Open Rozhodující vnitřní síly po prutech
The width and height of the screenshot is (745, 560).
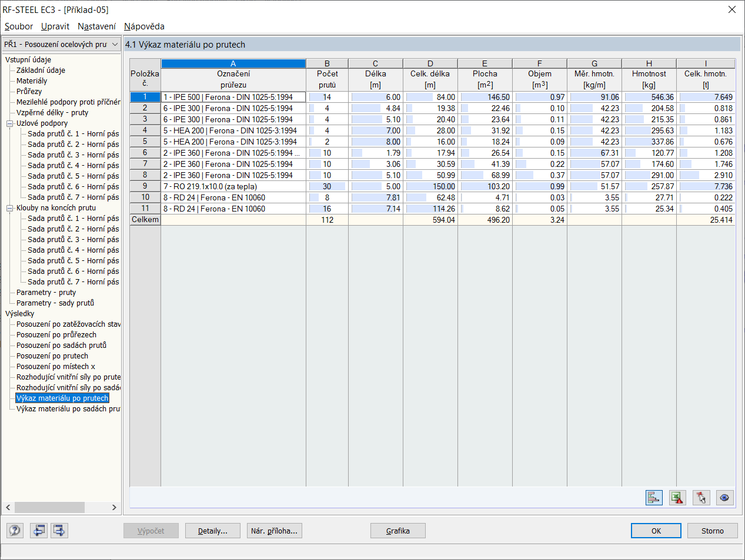[68, 377]
